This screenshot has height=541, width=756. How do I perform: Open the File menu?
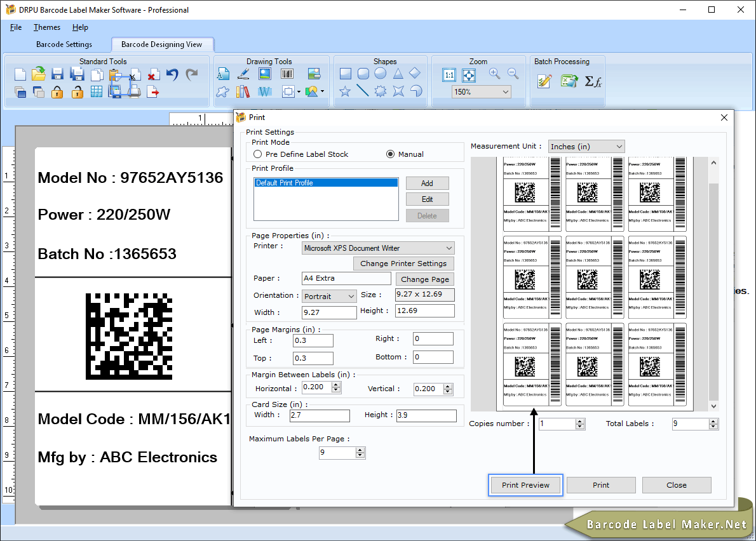[x=16, y=27]
